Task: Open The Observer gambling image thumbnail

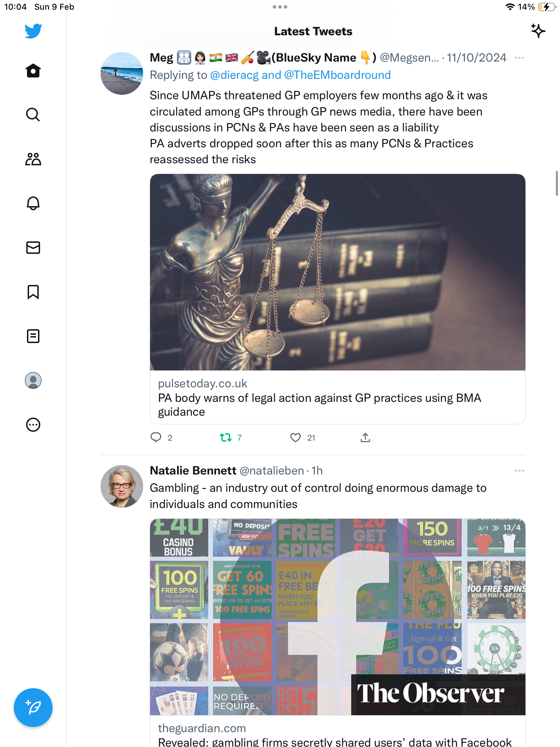Action: (338, 617)
